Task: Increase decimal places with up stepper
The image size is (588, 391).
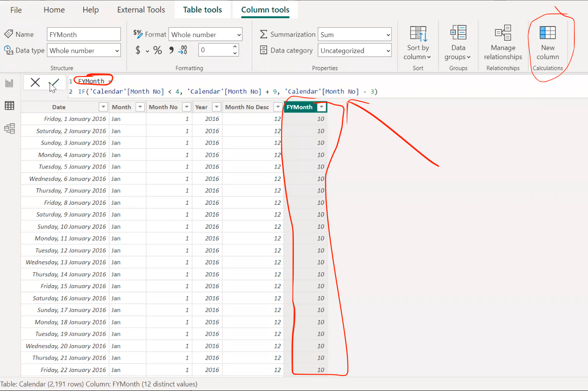Action: pyautogui.click(x=235, y=47)
